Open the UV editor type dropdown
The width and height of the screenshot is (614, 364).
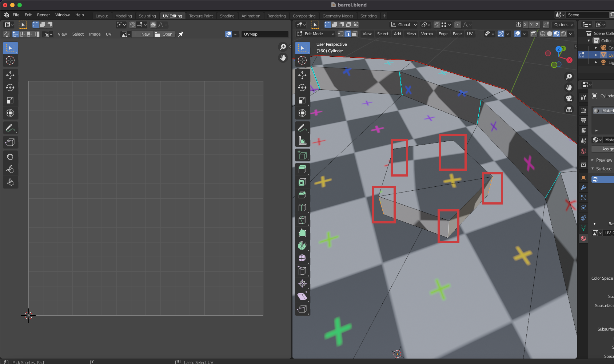(9, 25)
